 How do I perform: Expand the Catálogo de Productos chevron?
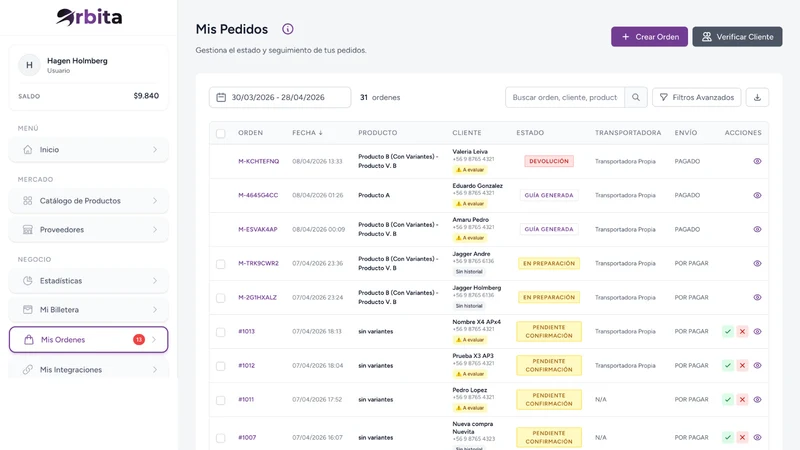[x=155, y=201]
